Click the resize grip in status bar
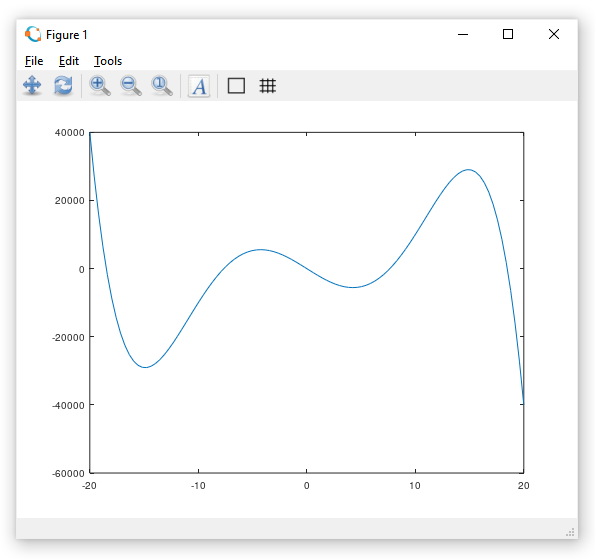Screen dimensions: 595x560 [570, 532]
